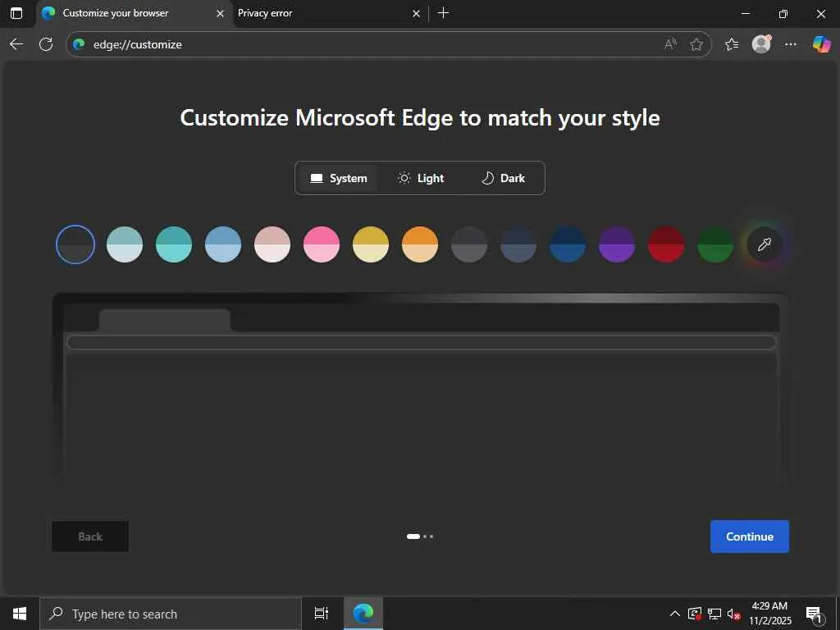Image resolution: width=840 pixels, height=630 pixels.
Task: Switch to the Dark theme
Action: point(503,178)
